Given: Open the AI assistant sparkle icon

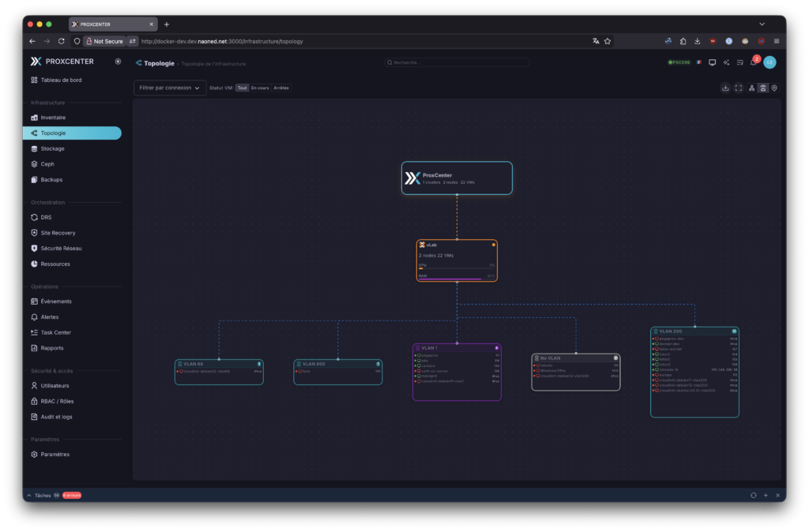Looking at the screenshot, I should click(x=726, y=62).
